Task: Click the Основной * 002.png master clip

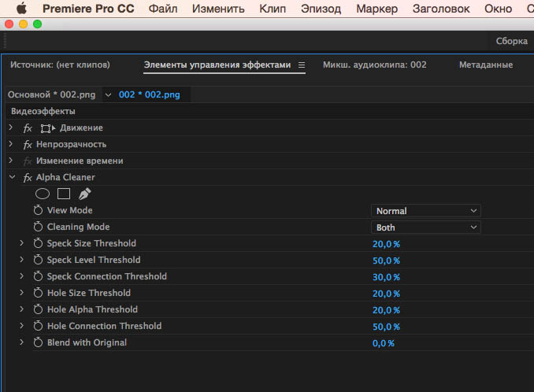Action: [52, 94]
